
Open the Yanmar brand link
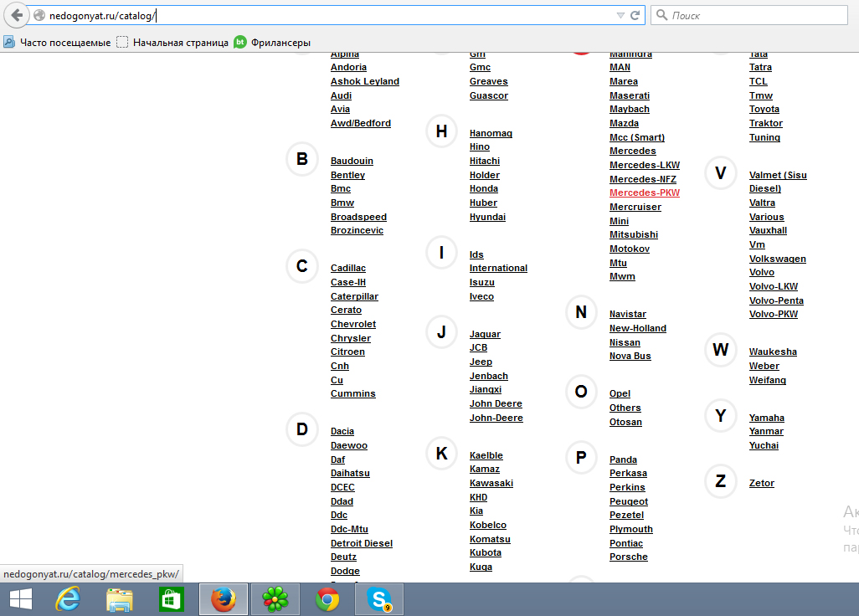(766, 431)
